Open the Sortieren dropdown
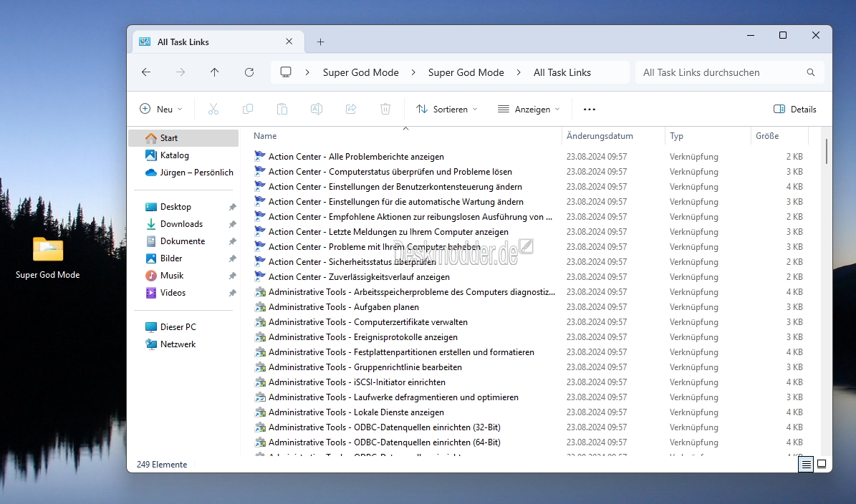 point(446,109)
